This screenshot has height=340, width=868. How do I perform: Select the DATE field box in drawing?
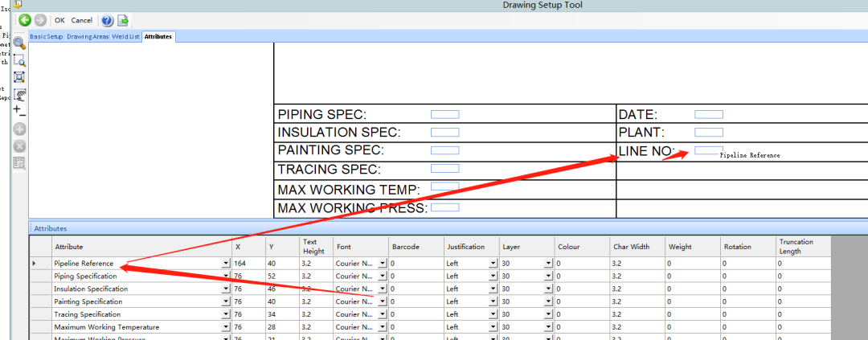pyautogui.click(x=709, y=115)
